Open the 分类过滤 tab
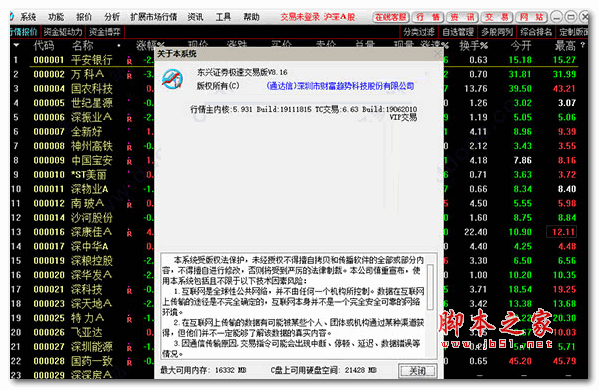599x390 pixels. [419, 32]
